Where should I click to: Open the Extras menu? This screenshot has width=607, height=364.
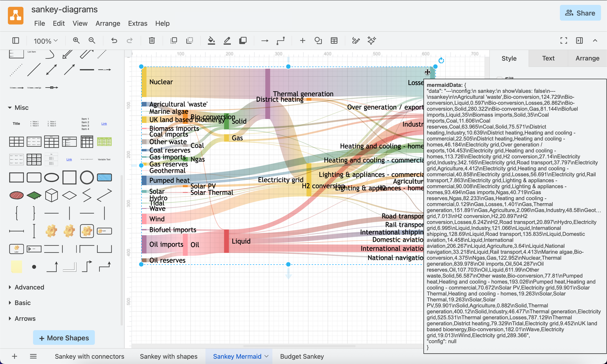137,24
